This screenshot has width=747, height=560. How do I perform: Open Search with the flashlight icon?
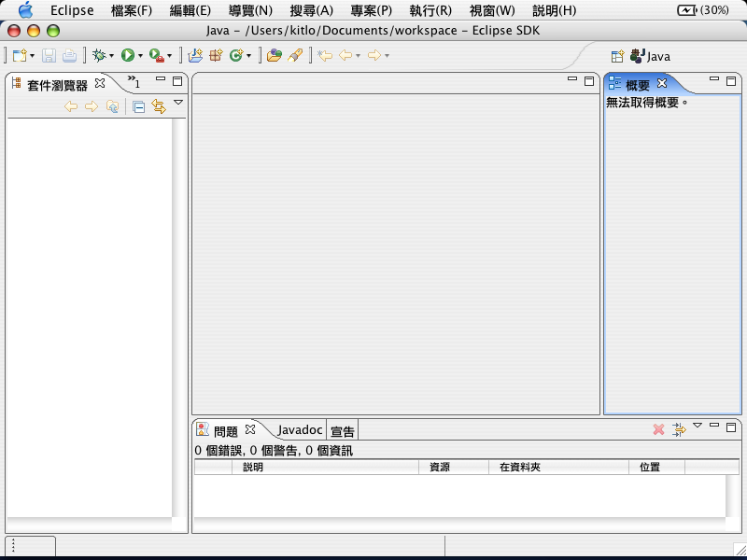[295, 56]
